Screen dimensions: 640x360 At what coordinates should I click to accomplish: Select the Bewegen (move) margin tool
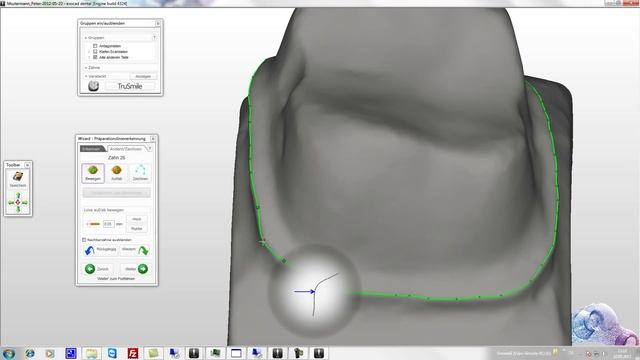point(93,173)
